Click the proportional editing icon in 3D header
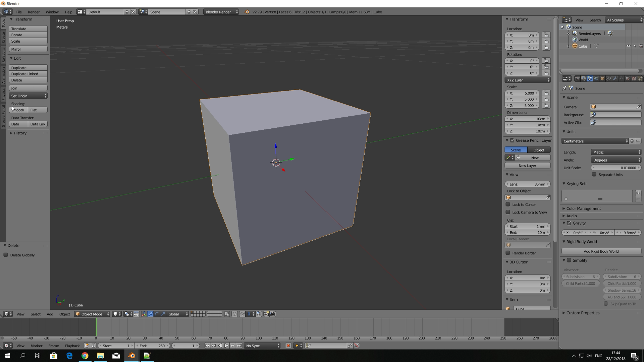 click(x=234, y=314)
